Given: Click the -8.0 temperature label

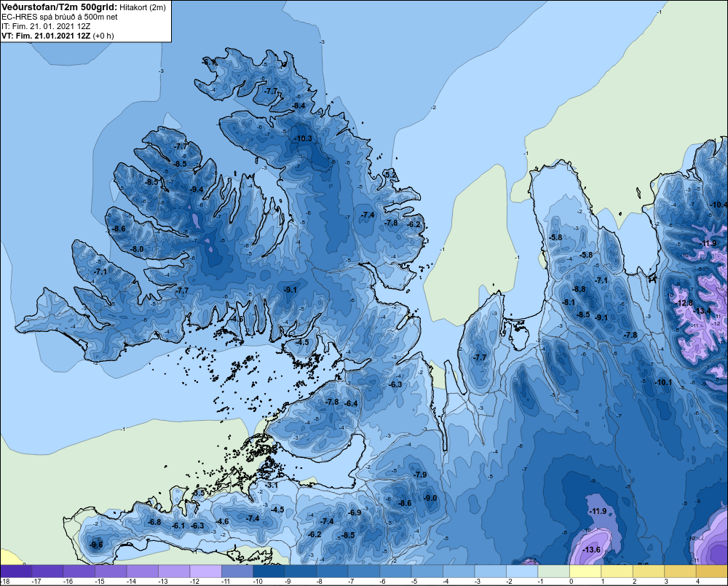Looking at the screenshot, I should [x=137, y=250].
